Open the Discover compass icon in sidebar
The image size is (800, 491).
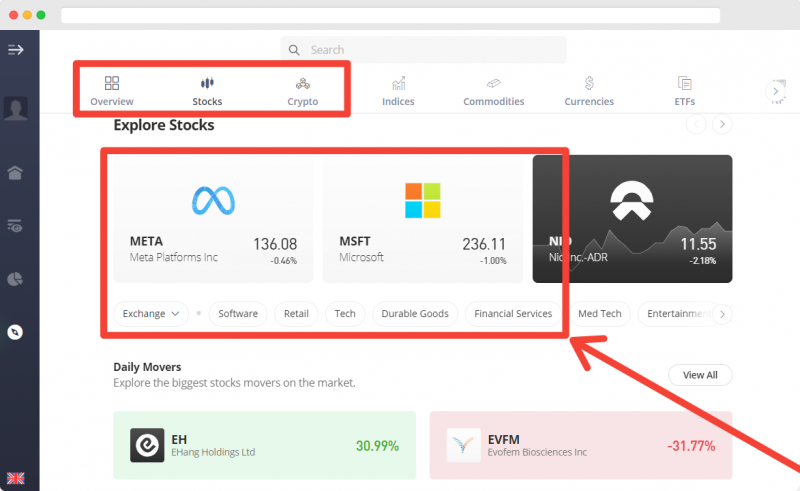[15, 332]
